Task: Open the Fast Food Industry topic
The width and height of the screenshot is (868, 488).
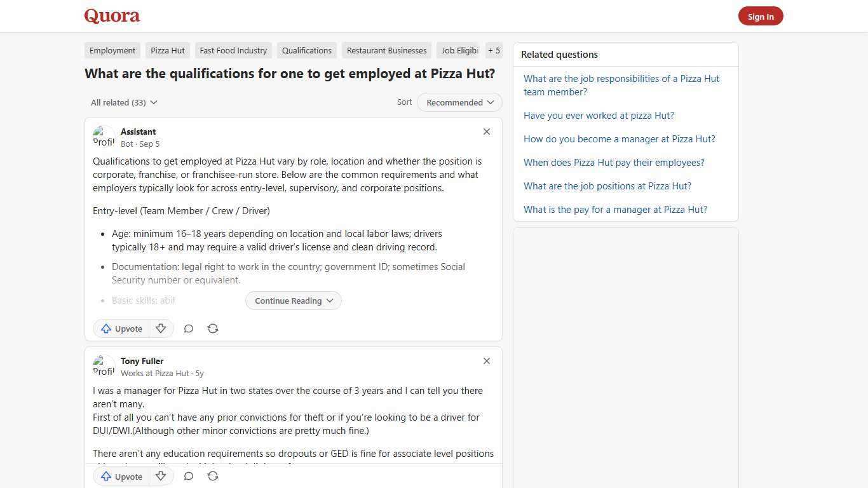Action: point(233,50)
